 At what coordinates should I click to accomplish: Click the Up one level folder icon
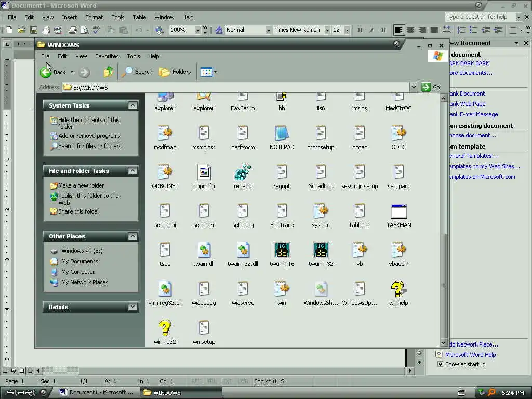click(109, 72)
